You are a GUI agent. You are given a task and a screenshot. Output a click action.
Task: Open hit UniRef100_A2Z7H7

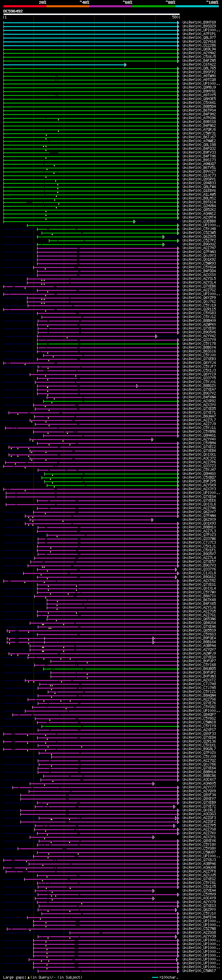click(199, 248)
